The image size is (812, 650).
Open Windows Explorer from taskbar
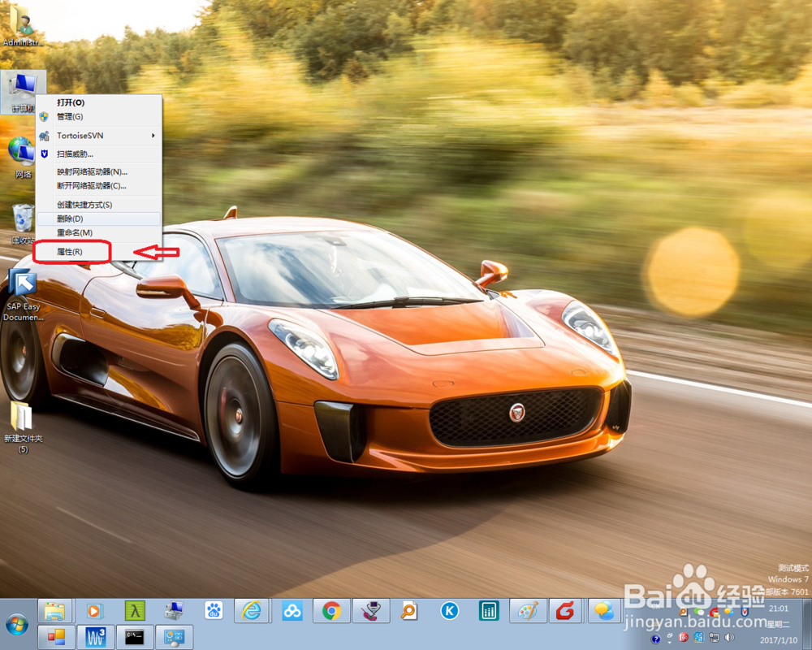point(55,611)
